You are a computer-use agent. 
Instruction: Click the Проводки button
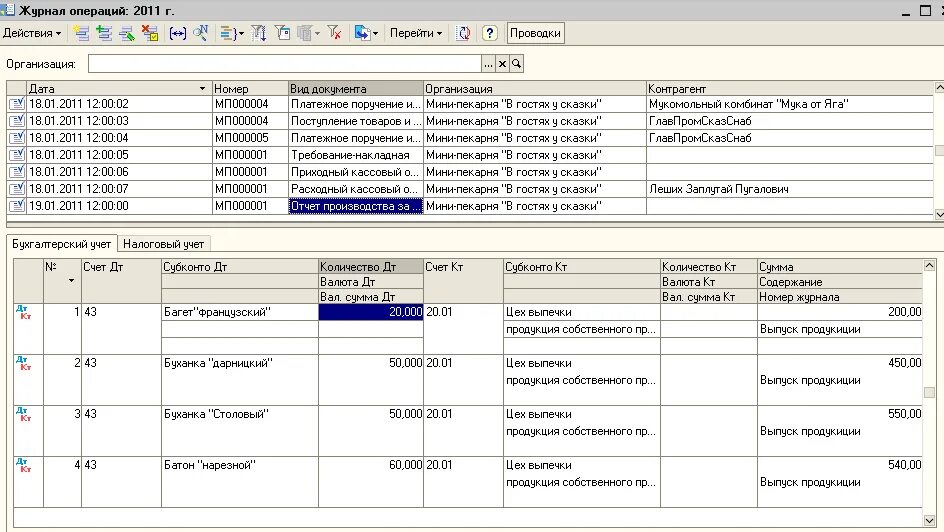(x=535, y=33)
